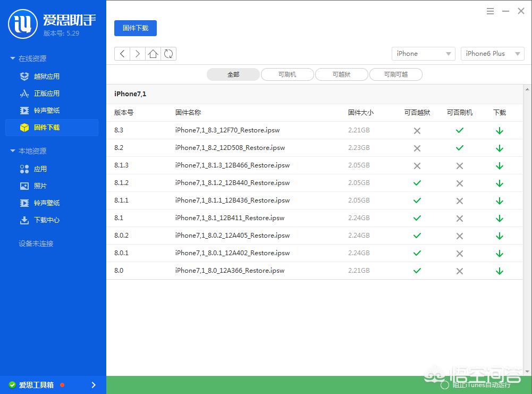
Task: Open the home page icon
Action: (153, 54)
